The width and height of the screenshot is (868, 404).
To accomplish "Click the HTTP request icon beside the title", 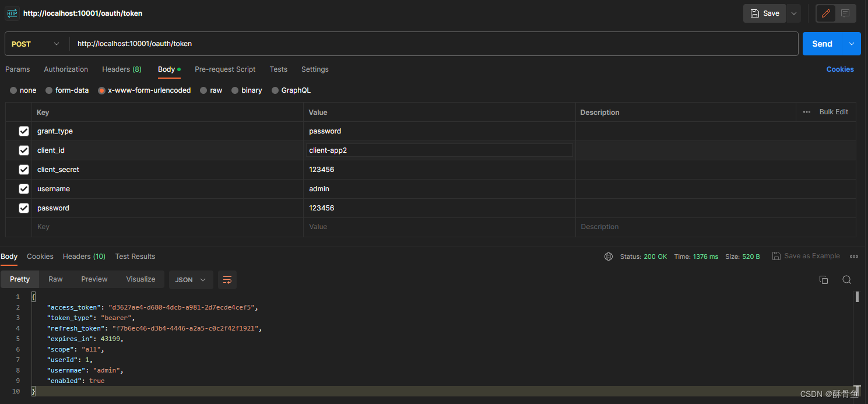I will tap(12, 13).
